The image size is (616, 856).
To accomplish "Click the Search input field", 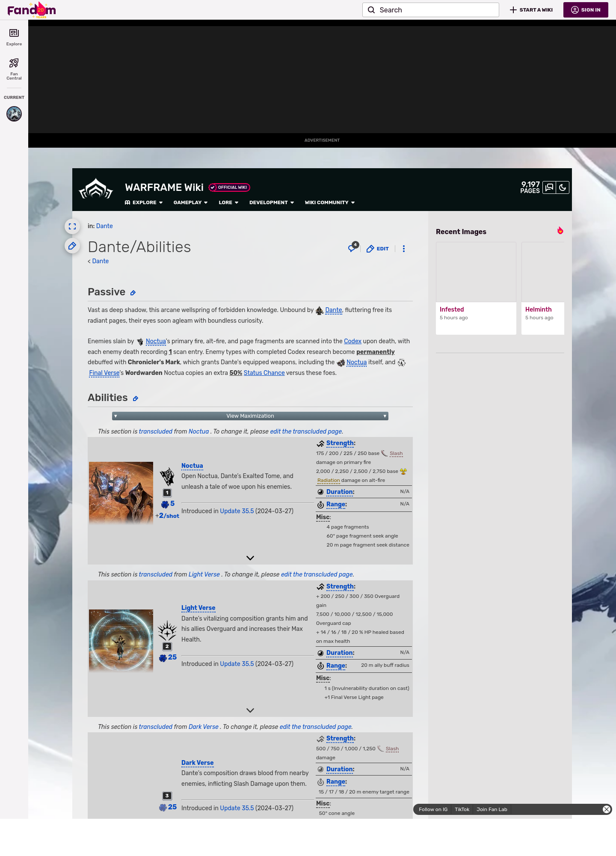I will 430,10.
